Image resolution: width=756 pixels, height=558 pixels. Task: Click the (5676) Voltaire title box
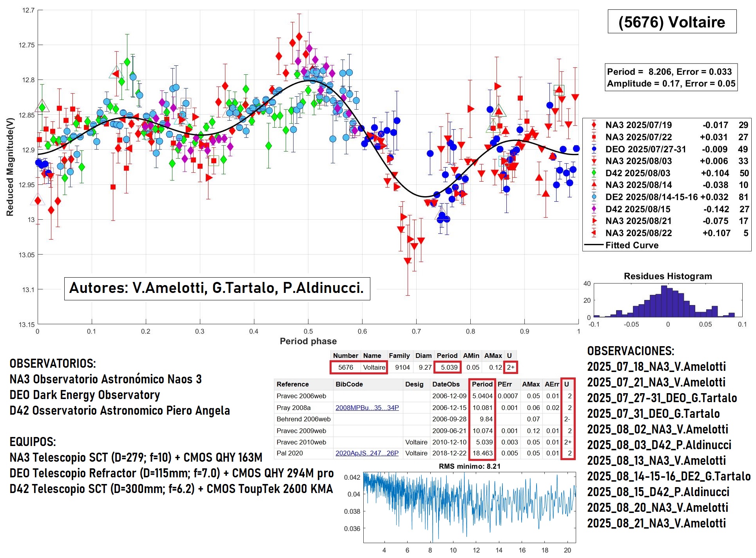[671, 22]
